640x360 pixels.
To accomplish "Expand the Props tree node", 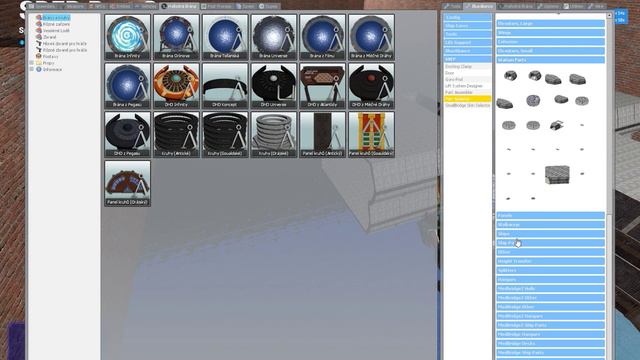I will coord(32,63).
